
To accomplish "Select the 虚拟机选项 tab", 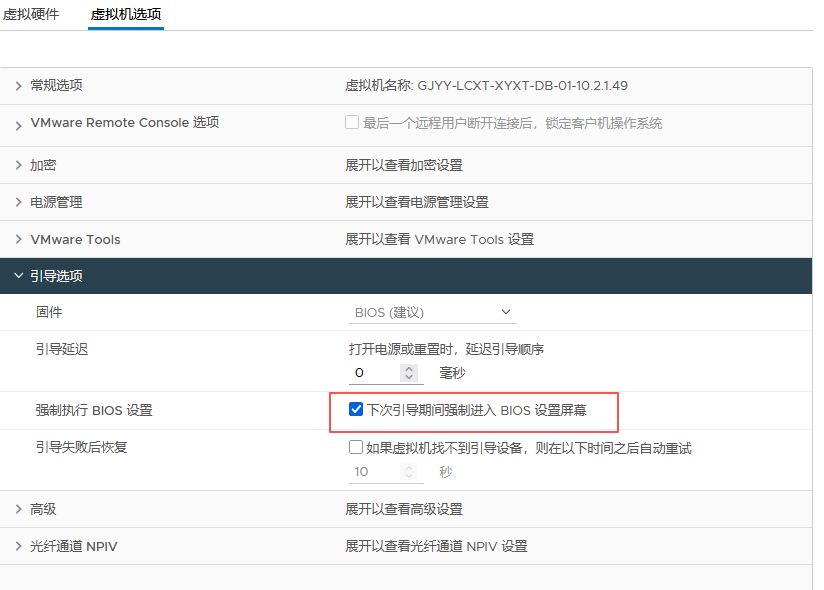I will [x=125, y=15].
